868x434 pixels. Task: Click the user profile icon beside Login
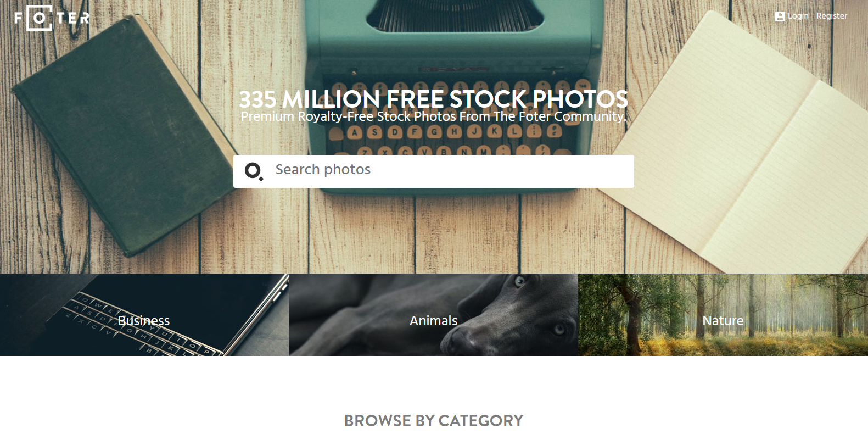click(780, 16)
